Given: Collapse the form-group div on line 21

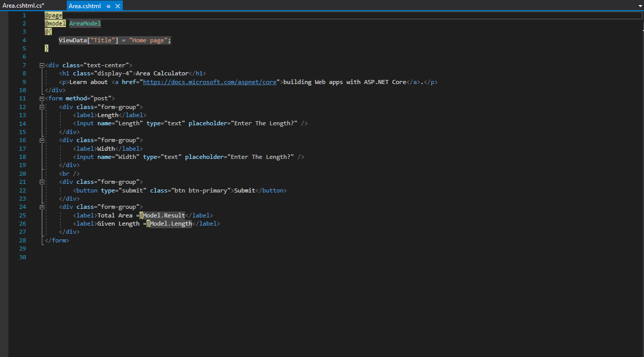Looking at the screenshot, I should (42, 182).
